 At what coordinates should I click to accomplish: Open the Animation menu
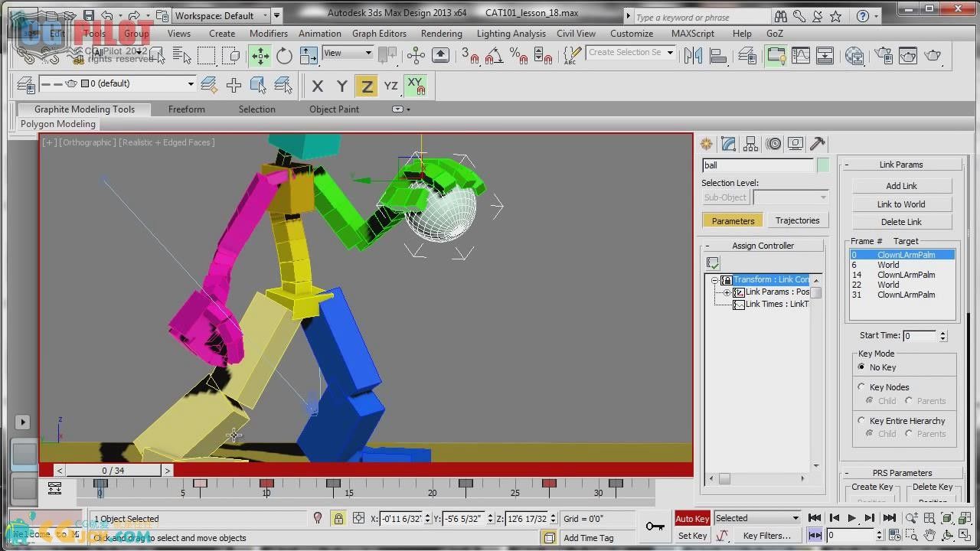[x=320, y=34]
